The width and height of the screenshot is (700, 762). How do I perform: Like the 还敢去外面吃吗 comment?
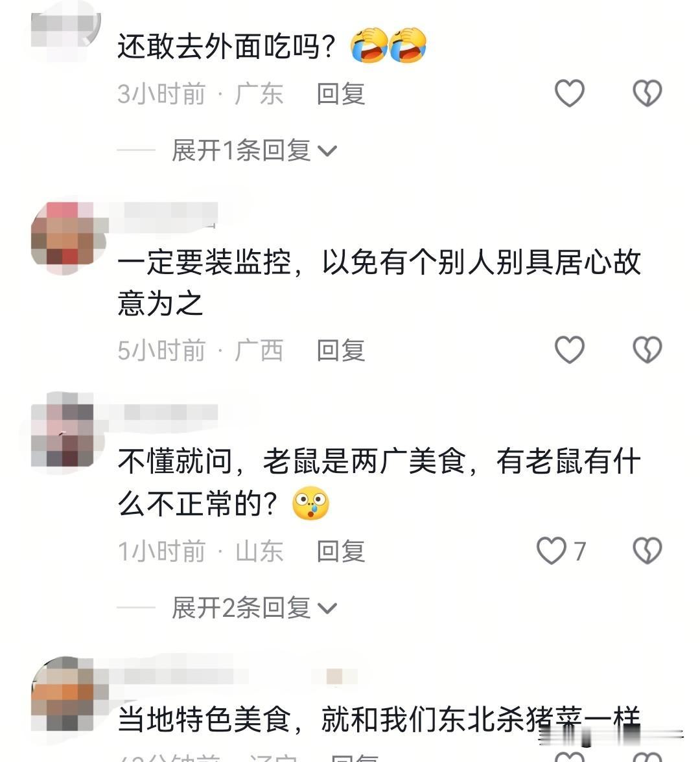point(569,93)
